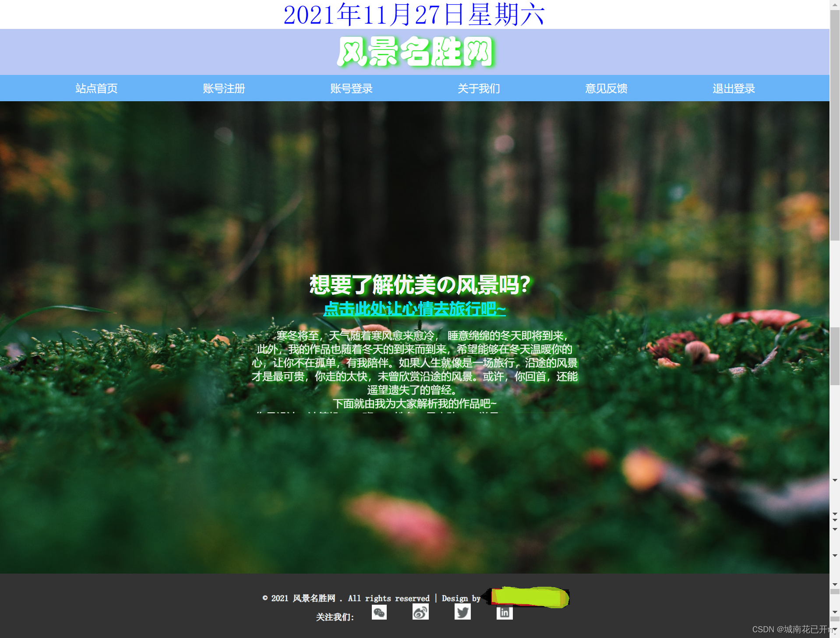Click the LinkedIn icon in the footer
Screen dimensions: 840x638
coord(504,613)
